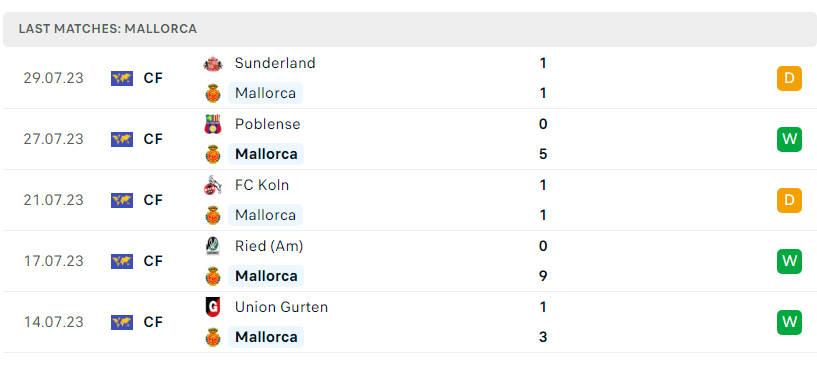The image size is (817, 365).
Task: Select the Last Matches: Mallorca header
Action: click(x=108, y=29)
